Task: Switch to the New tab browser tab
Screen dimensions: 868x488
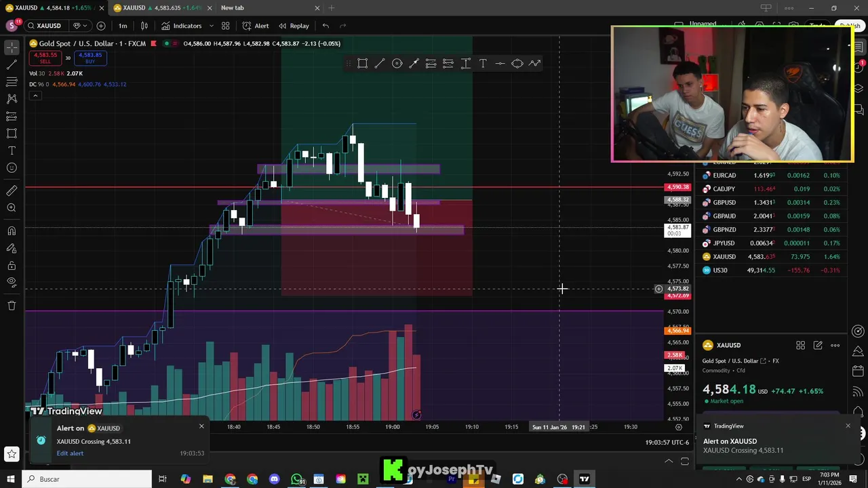Action: tap(268, 7)
